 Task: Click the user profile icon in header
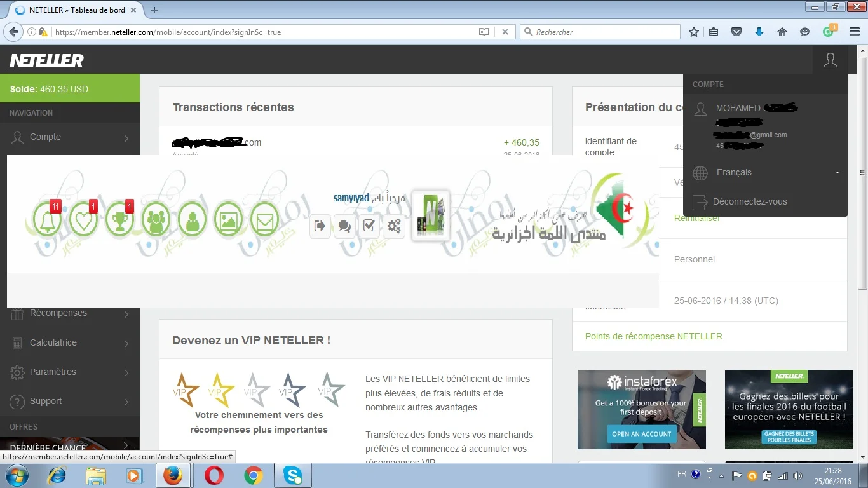[x=830, y=60]
